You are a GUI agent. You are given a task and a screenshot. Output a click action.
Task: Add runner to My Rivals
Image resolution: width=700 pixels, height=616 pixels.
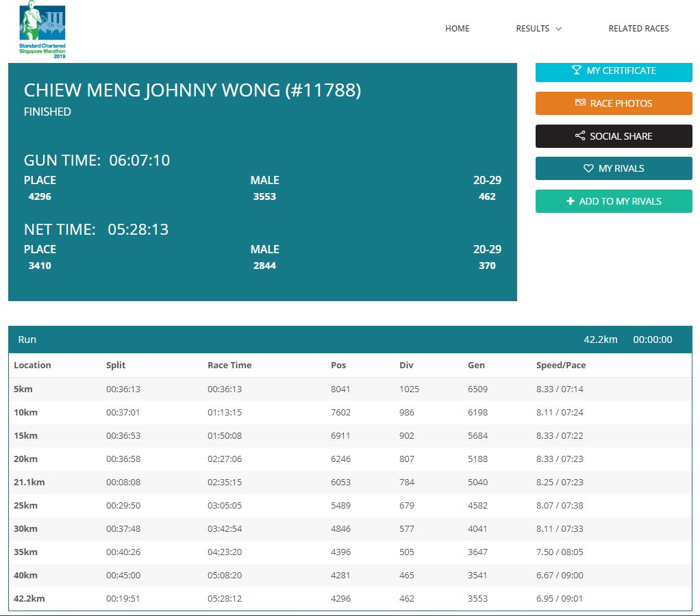(x=614, y=201)
